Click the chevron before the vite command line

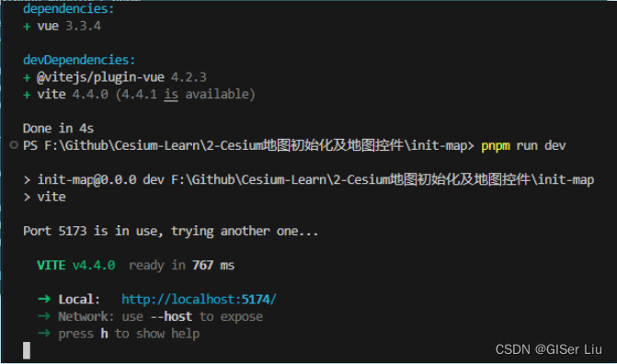(x=27, y=197)
